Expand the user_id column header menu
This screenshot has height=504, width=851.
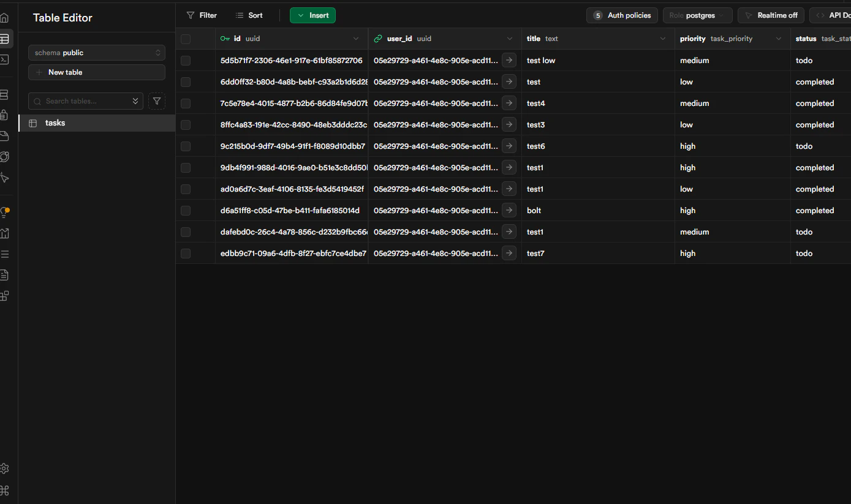(509, 39)
